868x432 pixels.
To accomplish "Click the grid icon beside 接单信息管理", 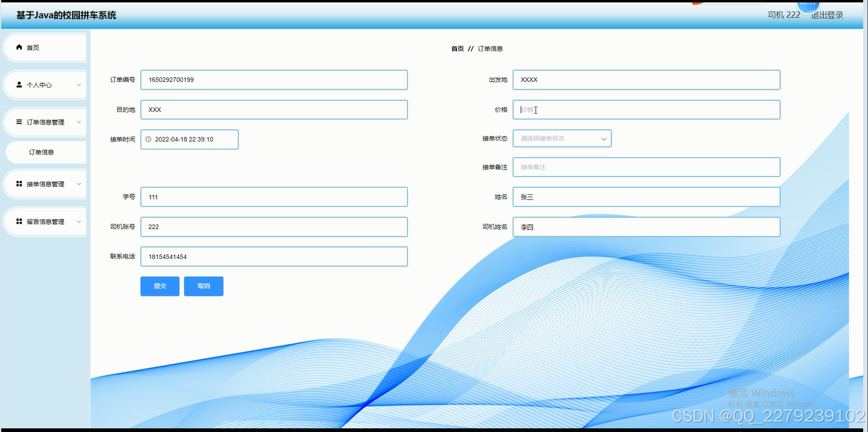I will coord(19,184).
